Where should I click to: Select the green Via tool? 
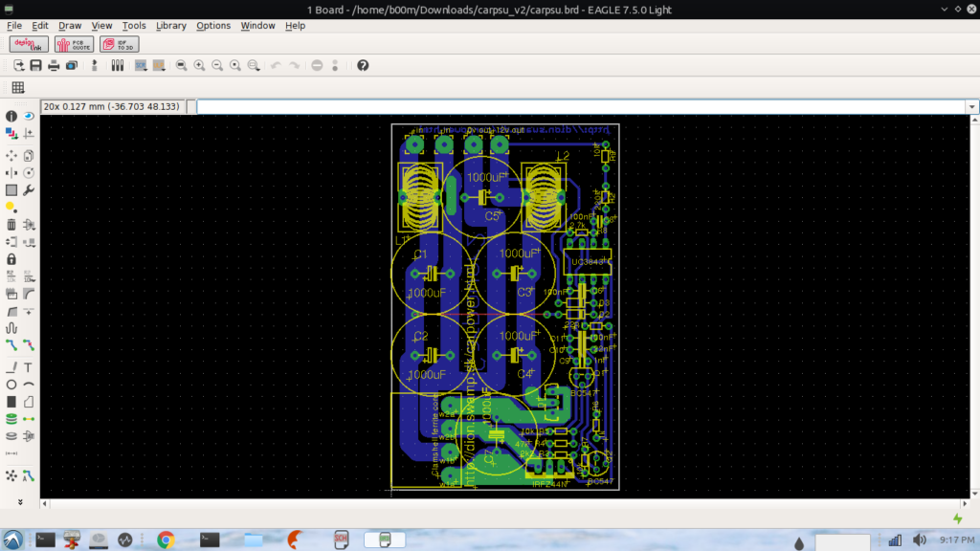[x=11, y=419]
